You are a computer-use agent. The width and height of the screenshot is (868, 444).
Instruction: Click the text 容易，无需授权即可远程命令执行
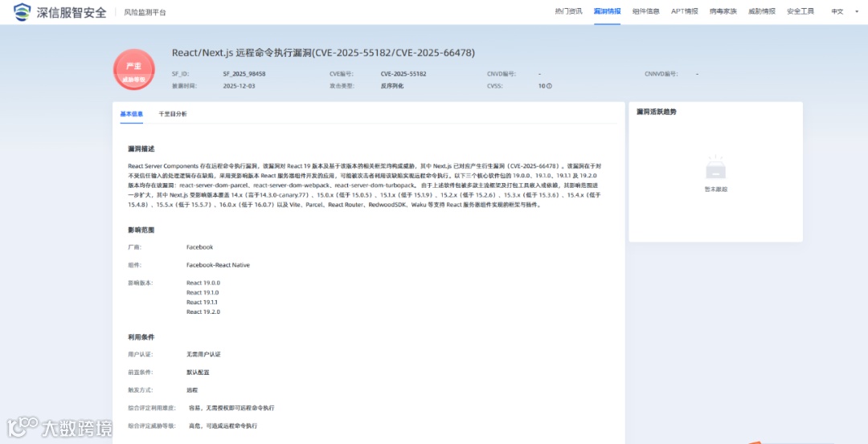[231, 408]
